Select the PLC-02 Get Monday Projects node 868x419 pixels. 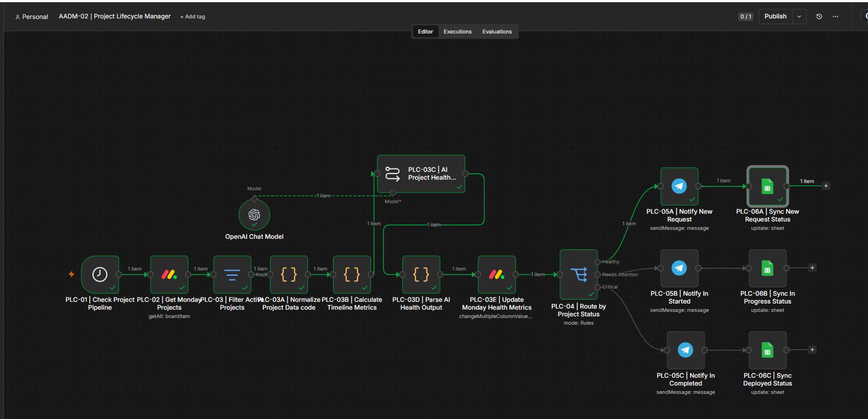click(x=169, y=274)
